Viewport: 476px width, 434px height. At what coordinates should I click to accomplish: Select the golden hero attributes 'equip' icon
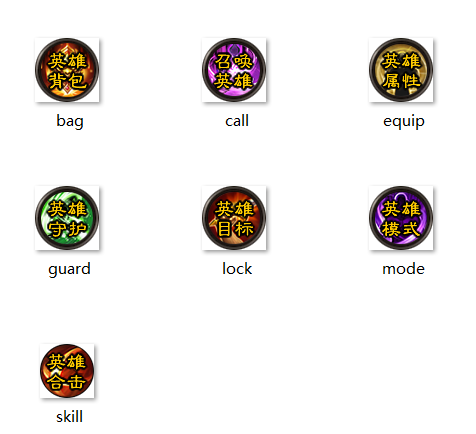[401, 70]
